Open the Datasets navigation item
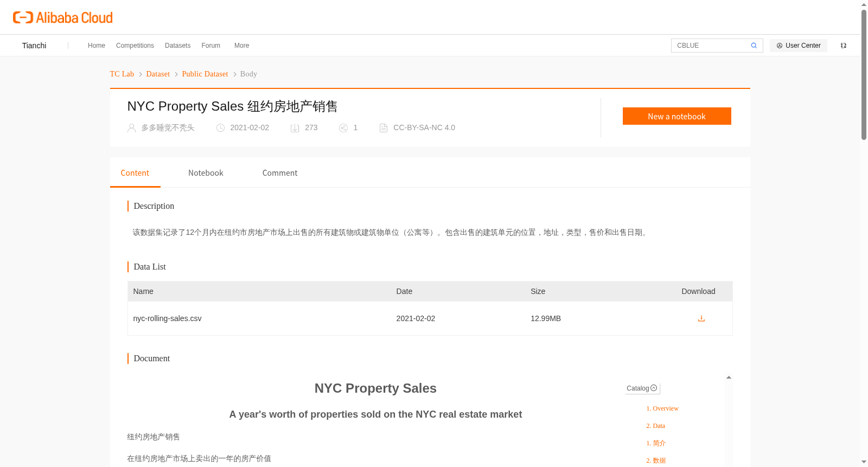 (177, 46)
